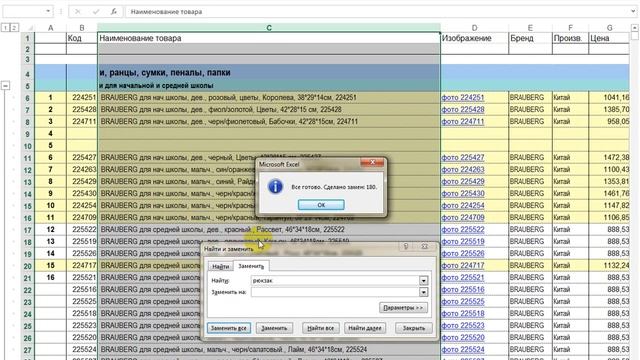Viewport: 640px width, 360px height.
Task: Click the Наименование товара header cell
Action: coord(269,38)
